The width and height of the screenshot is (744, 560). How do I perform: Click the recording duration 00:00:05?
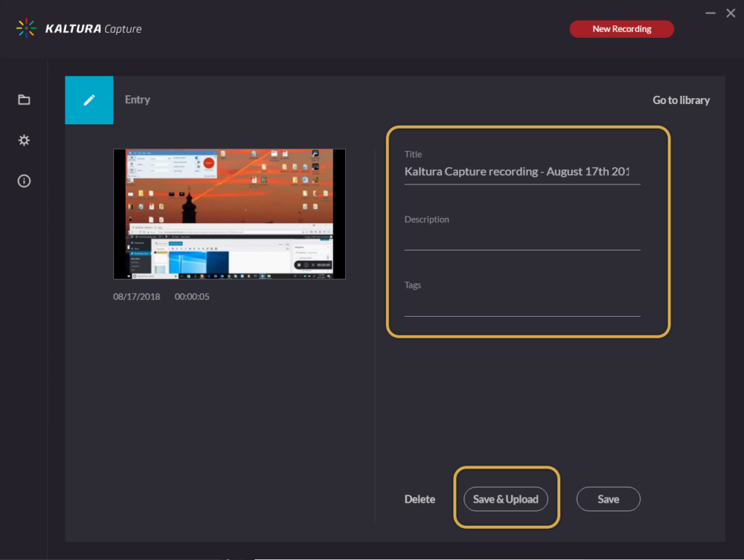[x=191, y=296]
